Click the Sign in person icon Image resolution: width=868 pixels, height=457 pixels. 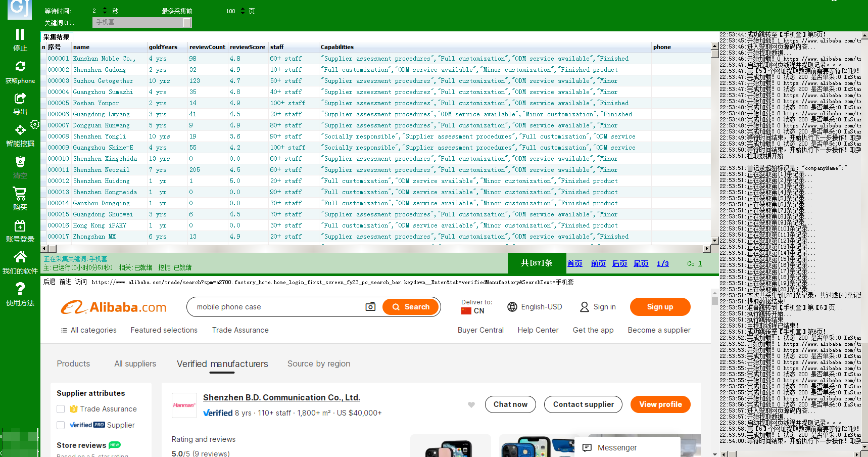[x=585, y=307]
